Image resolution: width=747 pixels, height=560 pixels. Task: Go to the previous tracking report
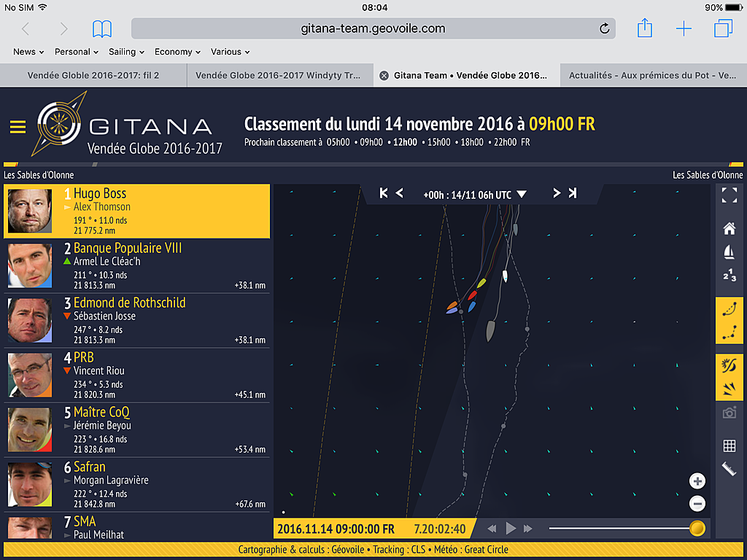400,192
